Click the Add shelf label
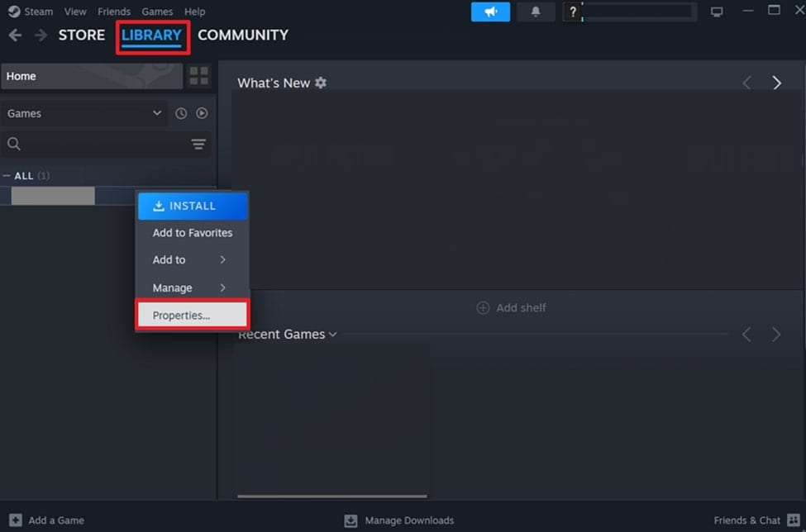The width and height of the screenshot is (806, 532). [x=521, y=308]
